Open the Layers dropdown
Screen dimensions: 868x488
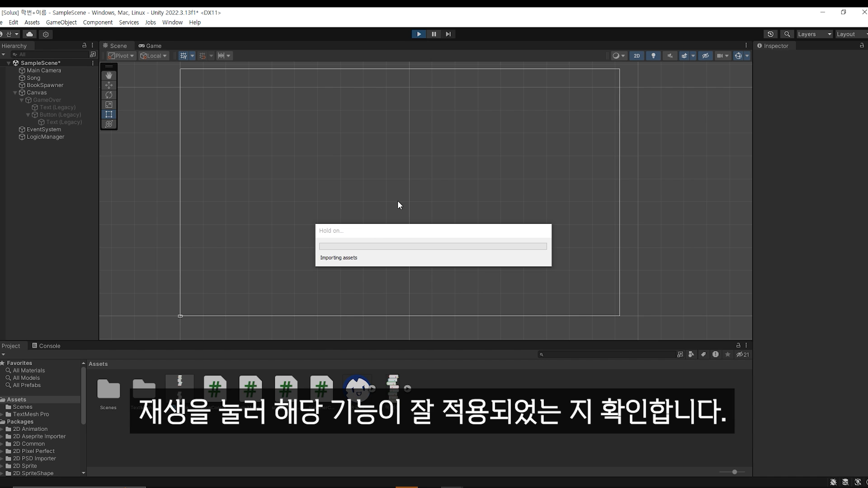pyautogui.click(x=814, y=34)
